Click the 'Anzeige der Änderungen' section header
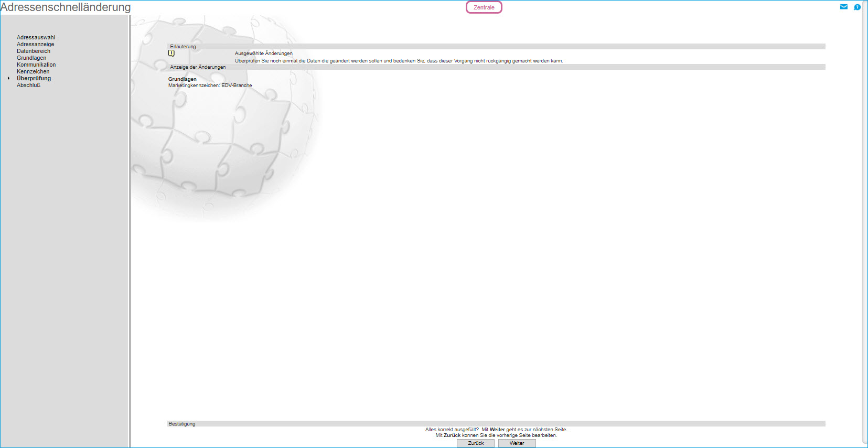Screen dimensions: 868x448 (x=496, y=67)
